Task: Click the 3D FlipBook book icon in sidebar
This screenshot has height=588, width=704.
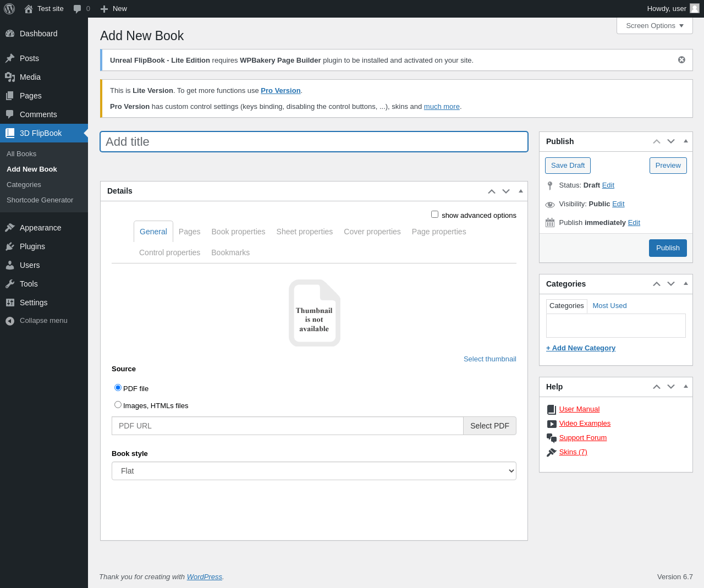Action: (x=10, y=133)
